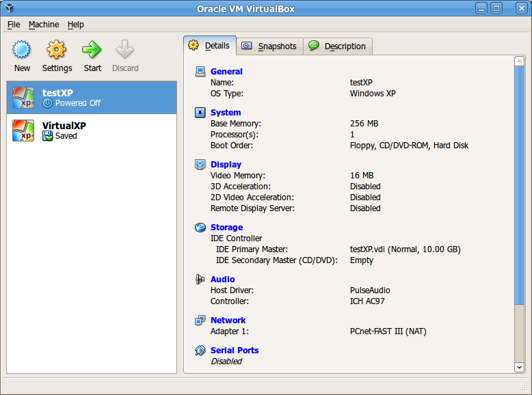This screenshot has width=532, height=395.
Task: Start the VM with the green arrow
Action: click(92, 50)
